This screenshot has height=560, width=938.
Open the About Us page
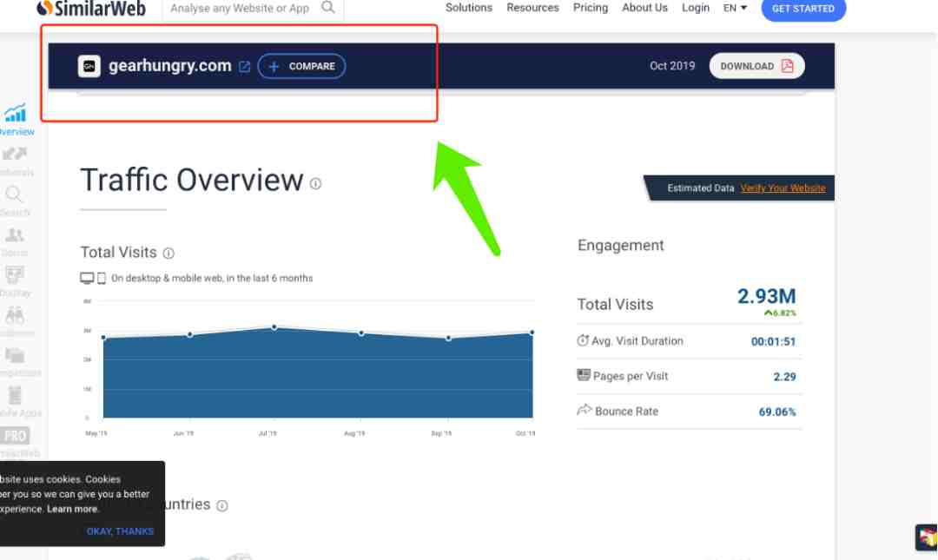point(644,8)
